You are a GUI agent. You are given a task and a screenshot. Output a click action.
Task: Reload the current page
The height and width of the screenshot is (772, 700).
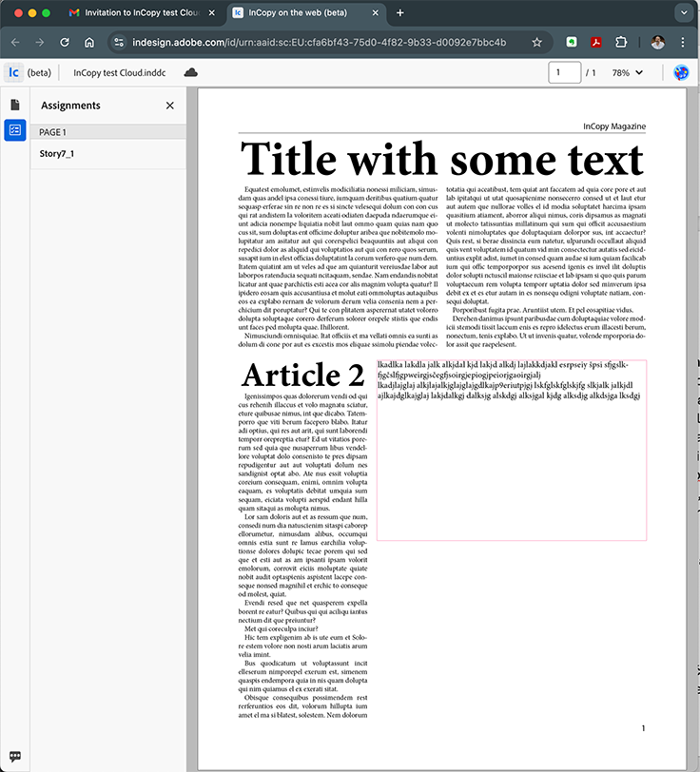pos(65,43)
